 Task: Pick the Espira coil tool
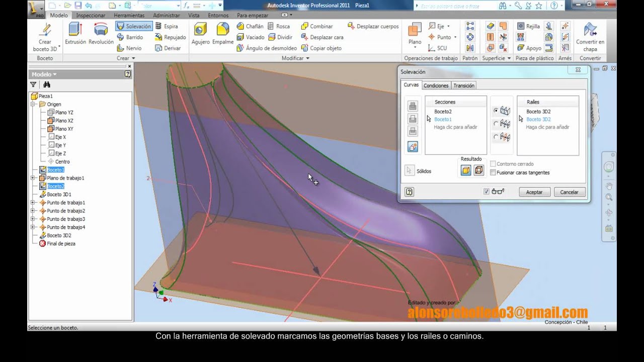(x=166, y=26)
